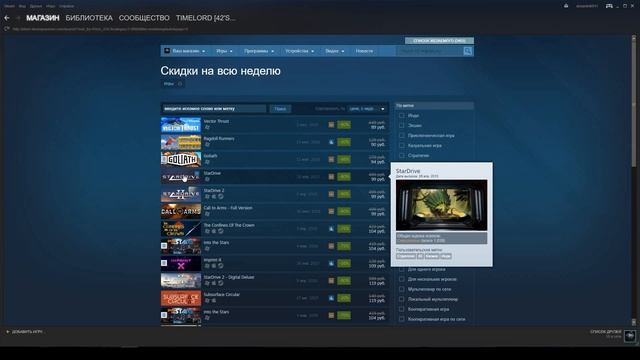Click the Поиск button
Screen dimensions: 640x360
click(x=280, y=109)
